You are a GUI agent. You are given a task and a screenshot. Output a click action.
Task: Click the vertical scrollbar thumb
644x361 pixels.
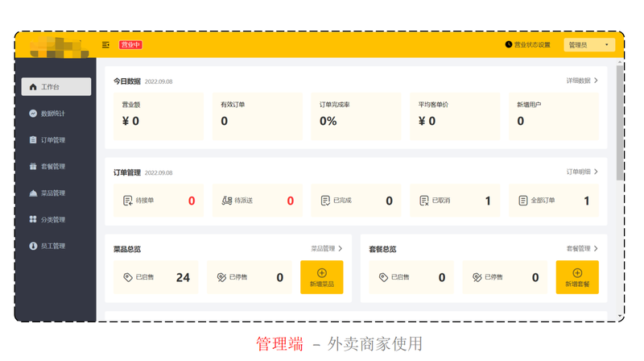coord(620,122)
